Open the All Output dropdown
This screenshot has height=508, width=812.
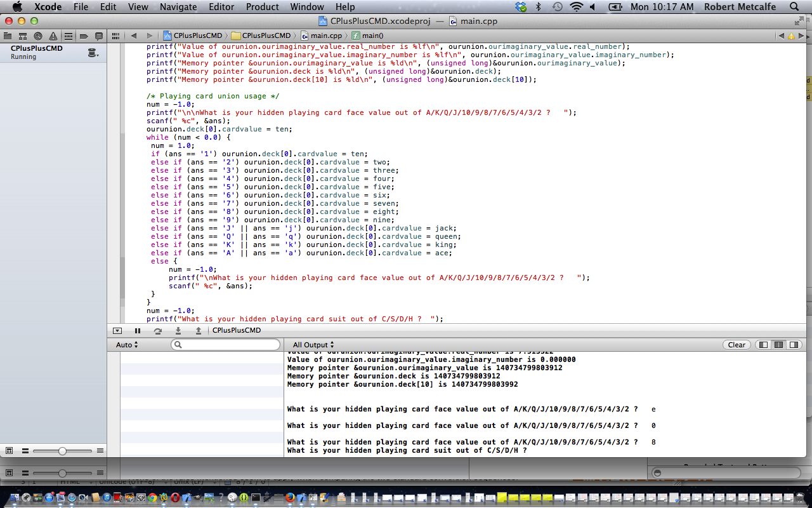click(313, 345)
